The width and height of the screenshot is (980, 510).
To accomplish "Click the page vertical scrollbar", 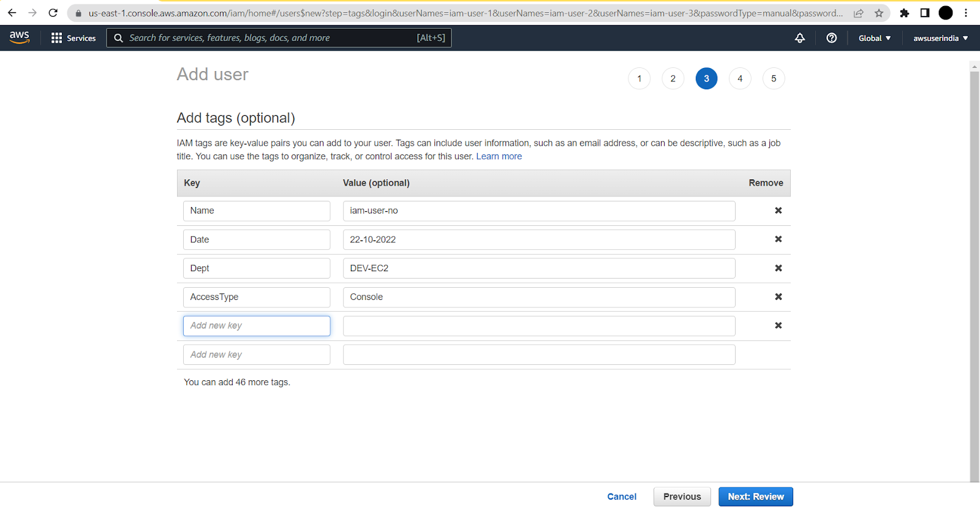I will click(974, 276).
